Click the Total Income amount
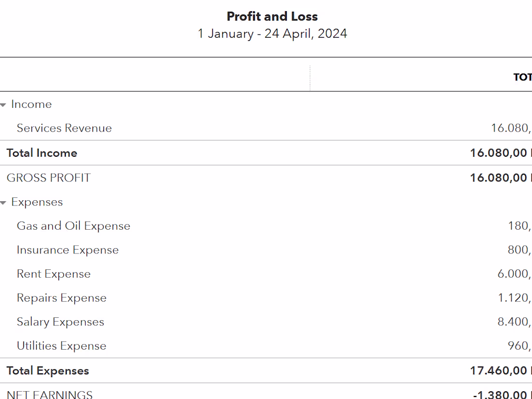The height and width of the screenshot is (399, 532). click(500, 153)
